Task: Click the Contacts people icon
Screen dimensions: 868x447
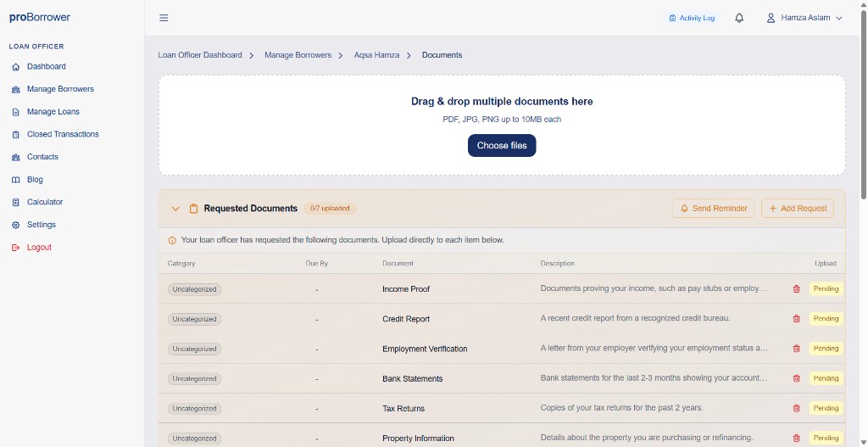Action: click(x=15, y=157)
